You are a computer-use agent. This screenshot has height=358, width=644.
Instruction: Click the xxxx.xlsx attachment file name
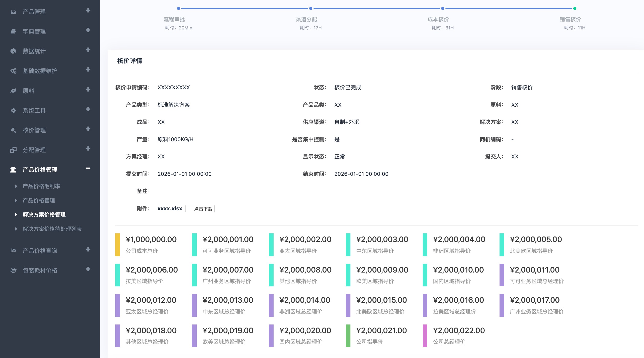170,209
